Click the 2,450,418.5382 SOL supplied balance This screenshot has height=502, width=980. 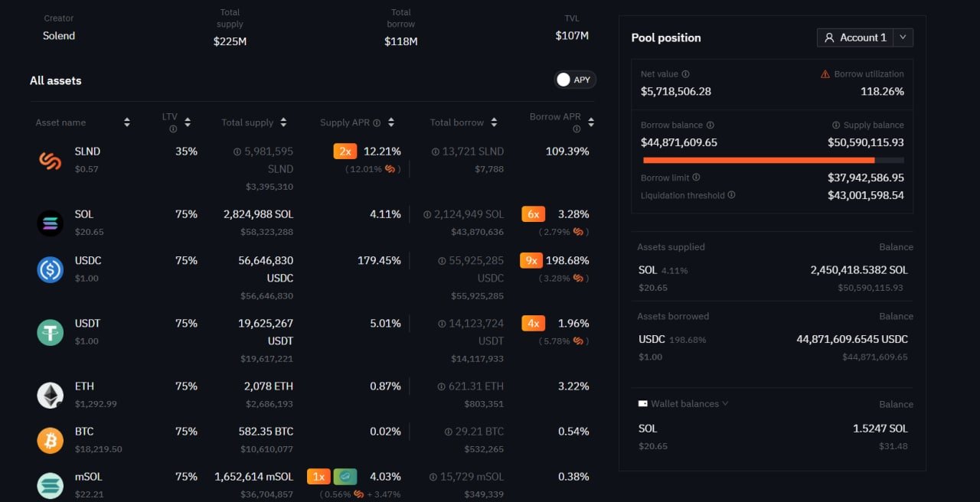pos(859,270)
